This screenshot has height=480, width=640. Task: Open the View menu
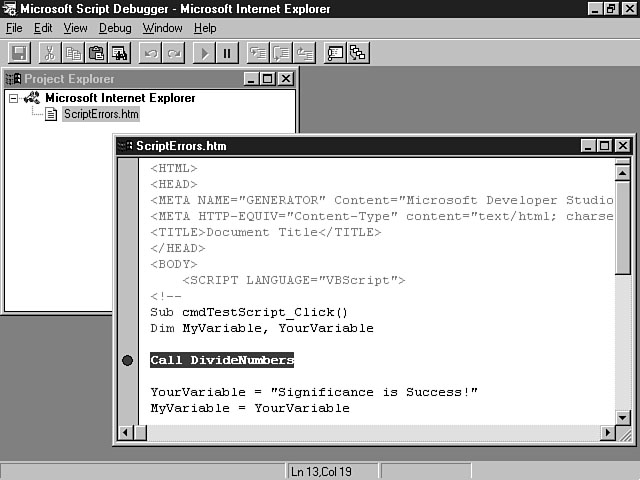pyautogui.click(x=76, y=28)
